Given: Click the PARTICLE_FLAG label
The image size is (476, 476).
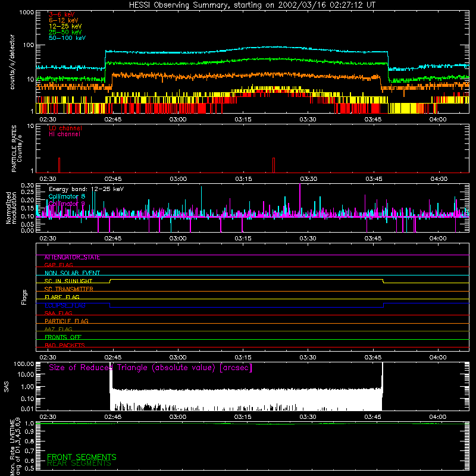Looking at the screenshot, I should 67,321.
